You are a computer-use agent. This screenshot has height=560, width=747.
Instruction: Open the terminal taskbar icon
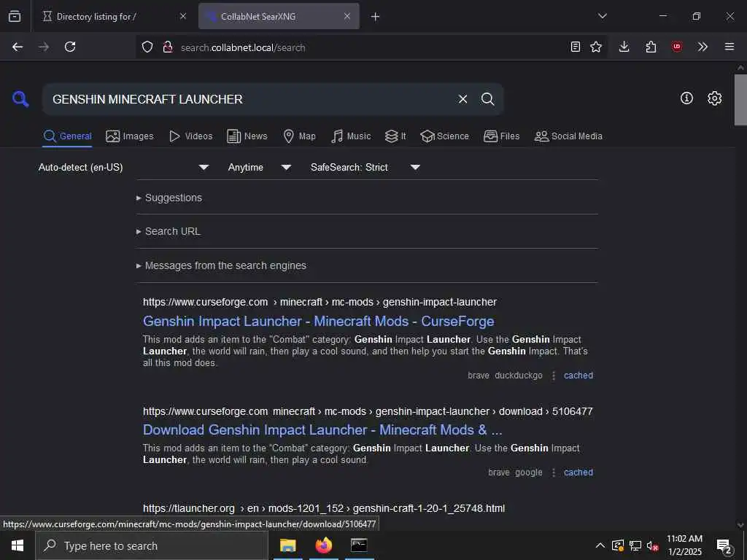(x=359, y=545)
